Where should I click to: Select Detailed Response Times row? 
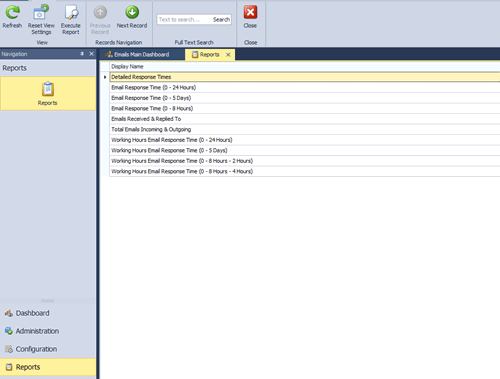(304, 77)
